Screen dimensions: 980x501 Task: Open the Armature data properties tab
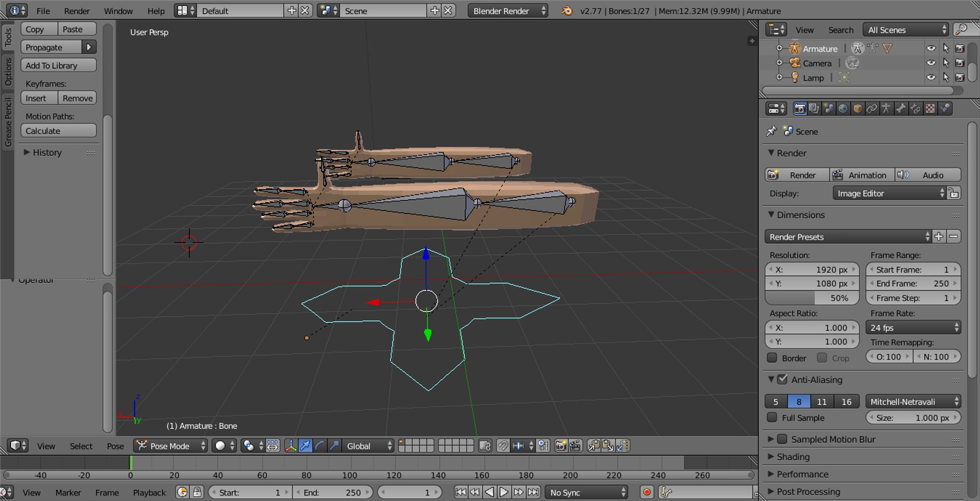click(x=886, y=108)
